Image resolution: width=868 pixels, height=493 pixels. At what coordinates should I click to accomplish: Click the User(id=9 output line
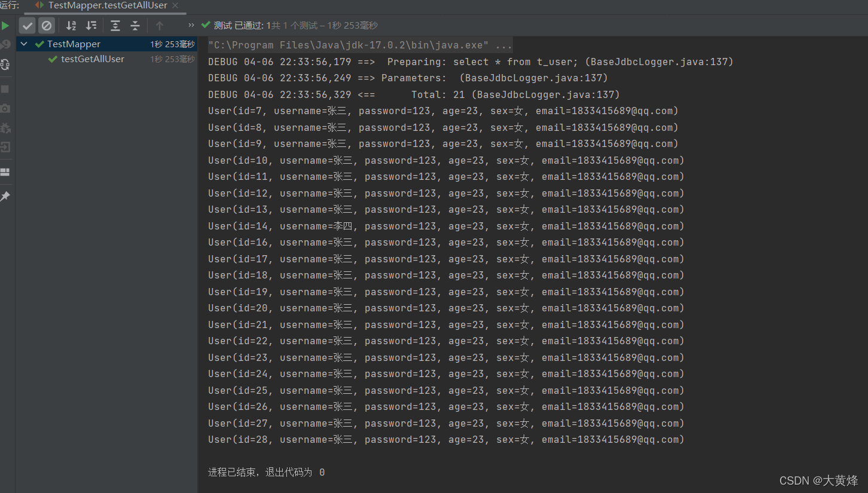[443, 144]
